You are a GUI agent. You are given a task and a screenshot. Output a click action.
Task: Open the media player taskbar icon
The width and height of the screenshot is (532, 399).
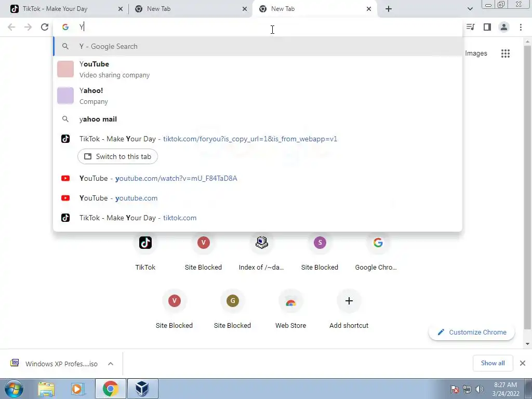(77, 389)
